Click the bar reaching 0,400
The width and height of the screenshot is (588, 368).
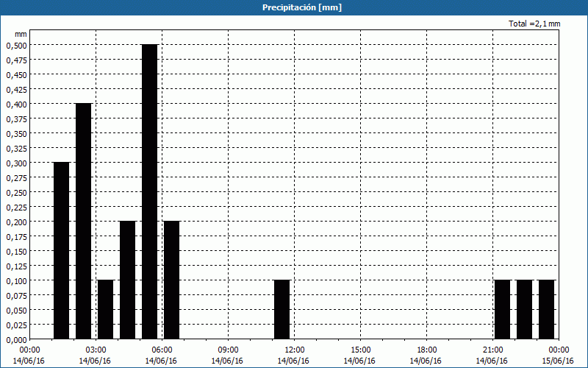tap(83, 222)
